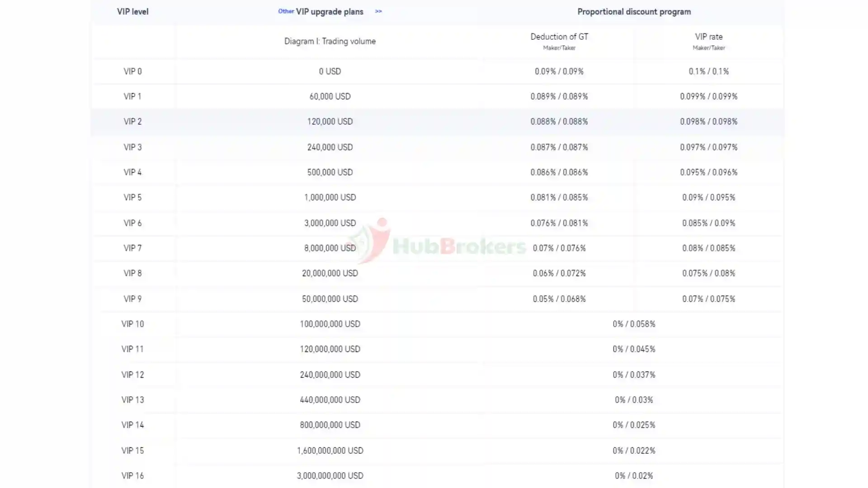Select the VIP 2 row label
868x488 pixels.
(132, 122)
